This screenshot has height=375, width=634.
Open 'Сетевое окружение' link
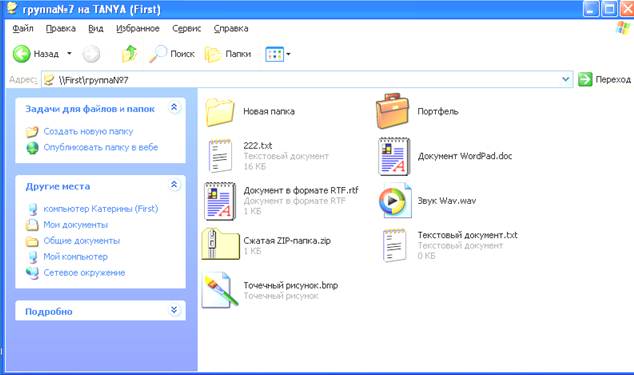pyautogui.click(x=84, y=273)
